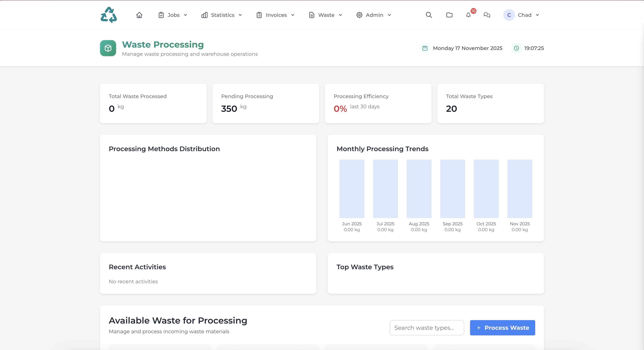The image size is (644, 350).
Task: Select the Home icon in navigation
Action: point(139,15)
